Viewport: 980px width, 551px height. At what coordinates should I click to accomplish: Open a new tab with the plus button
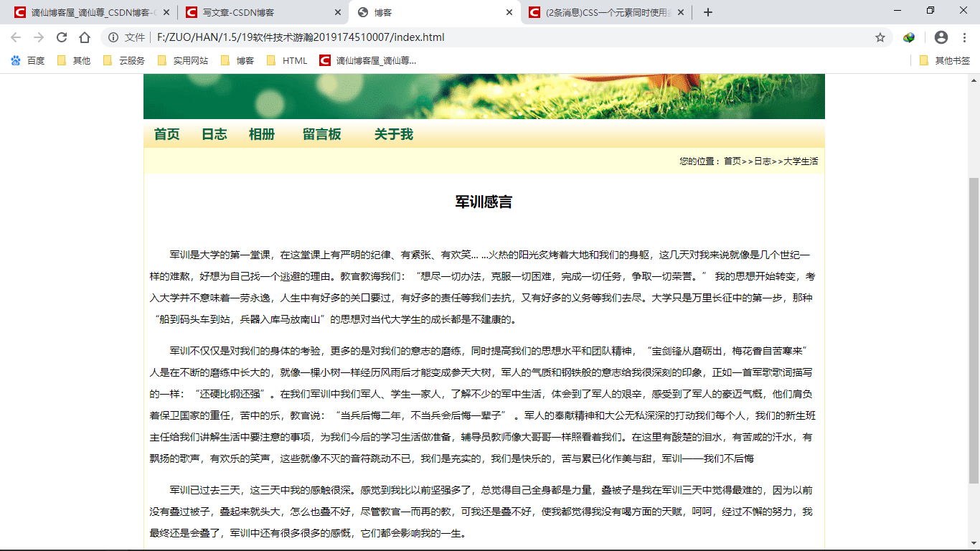(708, 12)
